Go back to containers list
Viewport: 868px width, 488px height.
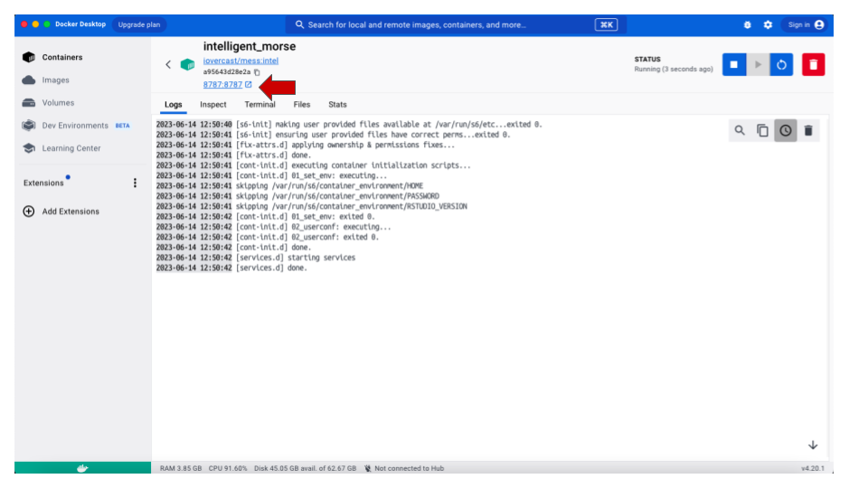coord(168,64)
